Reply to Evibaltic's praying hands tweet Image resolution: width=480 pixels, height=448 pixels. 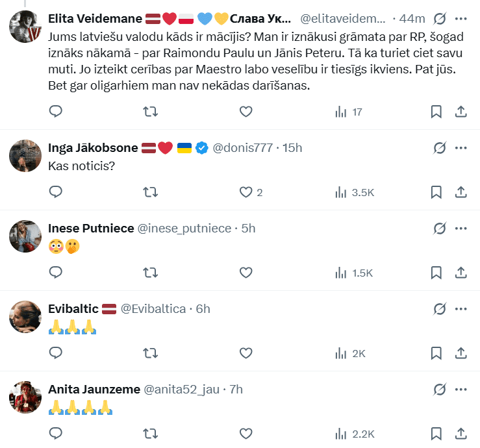56,353
